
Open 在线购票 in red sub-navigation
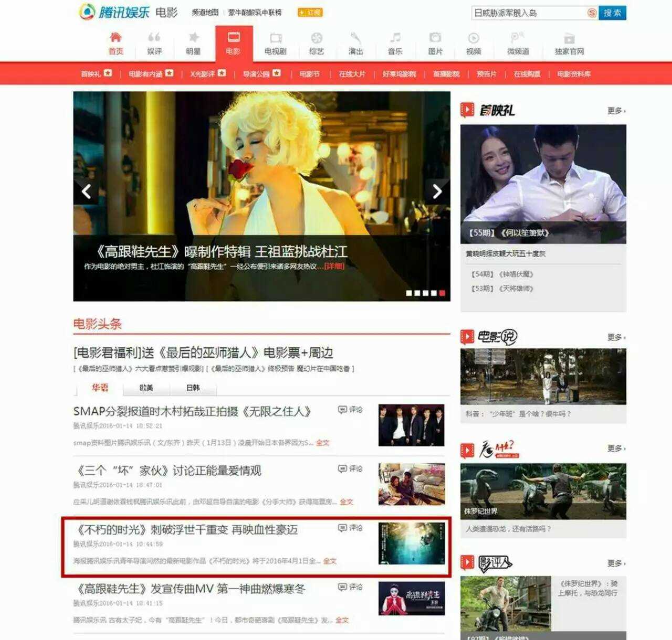pyautogui.click(x=527, y=74)
